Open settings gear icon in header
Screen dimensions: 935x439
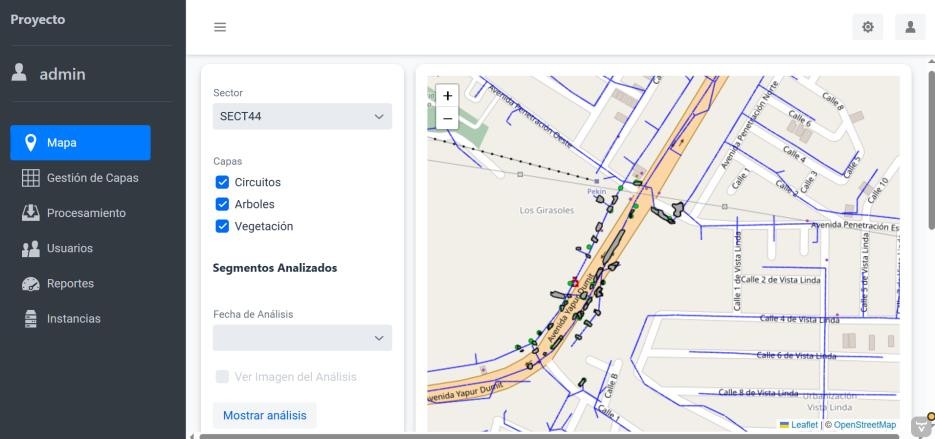[x=868, y=28]
